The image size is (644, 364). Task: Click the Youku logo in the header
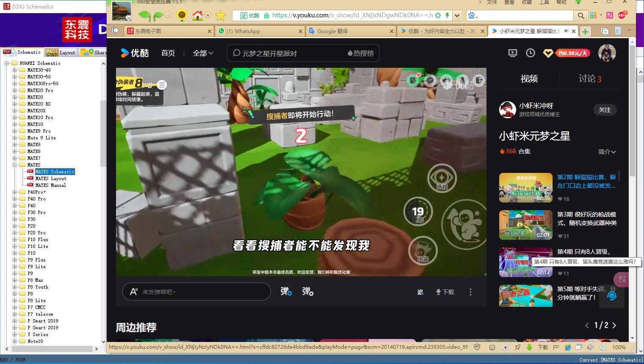tap(135, 53)
